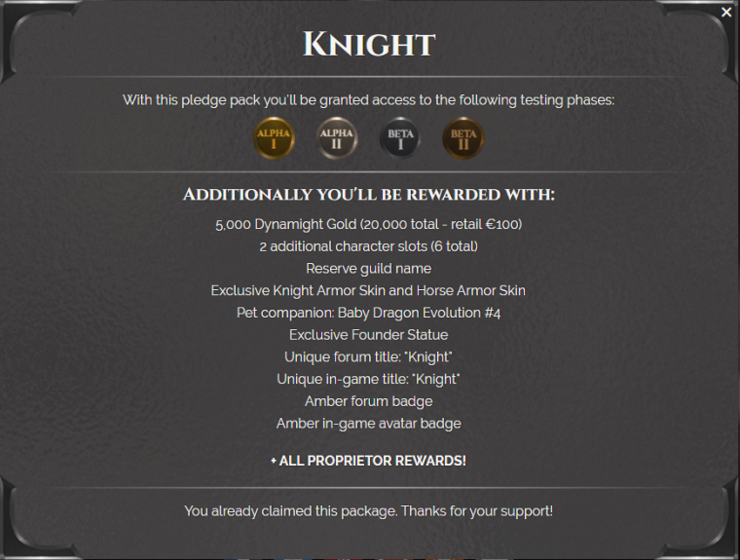Click Exclusive Knight Armor Skin reward line
This screenshot has width=740, height=560.
click(x=369, y=290)
